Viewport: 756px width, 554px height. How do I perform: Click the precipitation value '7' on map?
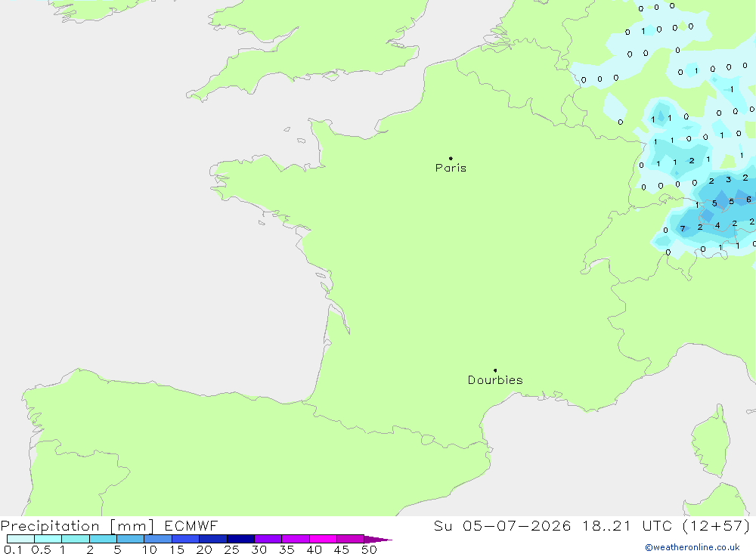click(x=682, y=228)
